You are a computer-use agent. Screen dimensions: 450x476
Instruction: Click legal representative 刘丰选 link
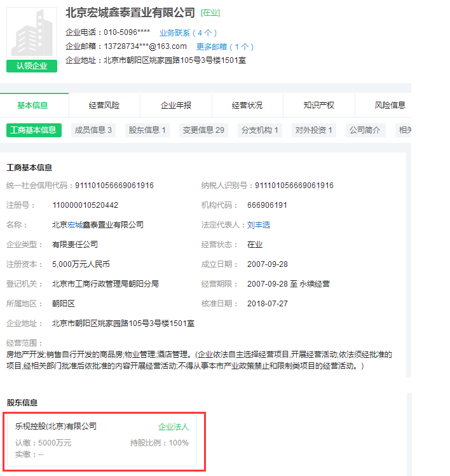pos(259,225)
